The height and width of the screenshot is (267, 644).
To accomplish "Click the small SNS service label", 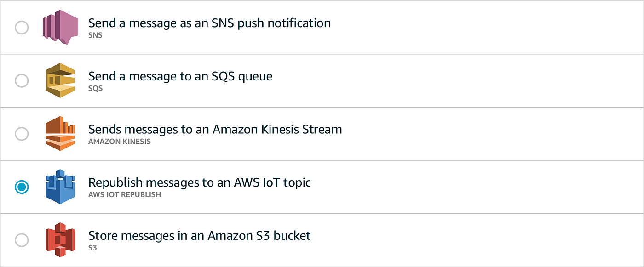I will pos(95,35).
